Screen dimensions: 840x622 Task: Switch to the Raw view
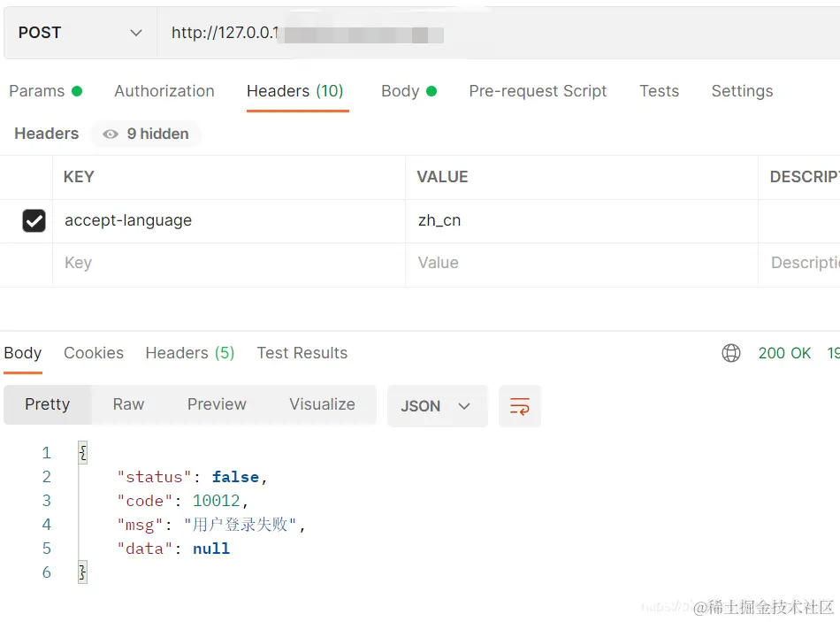(x=128, y=405)
